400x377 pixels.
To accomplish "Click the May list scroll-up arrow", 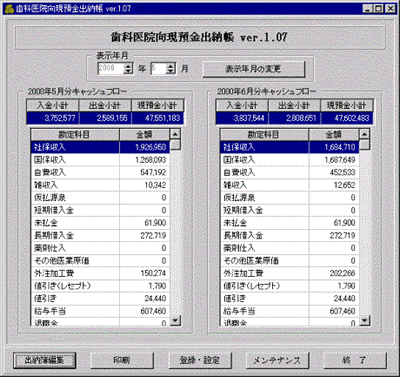I will [175, 134].
